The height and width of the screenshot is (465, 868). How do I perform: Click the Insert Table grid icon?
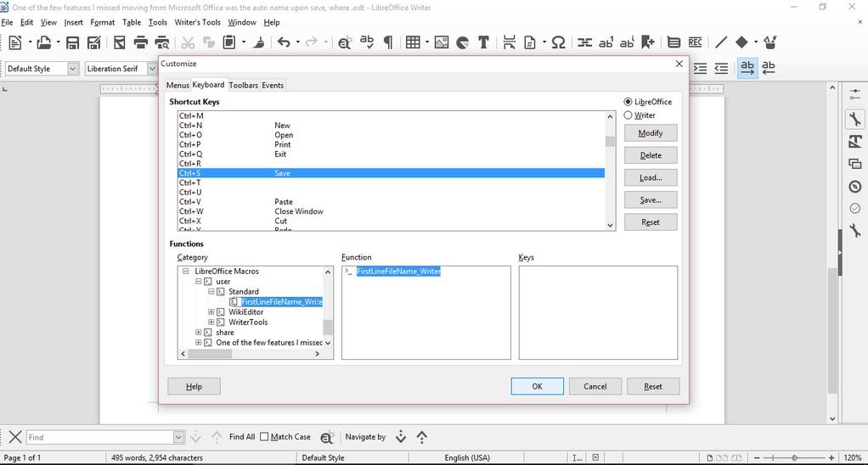[x=413, y=42]
